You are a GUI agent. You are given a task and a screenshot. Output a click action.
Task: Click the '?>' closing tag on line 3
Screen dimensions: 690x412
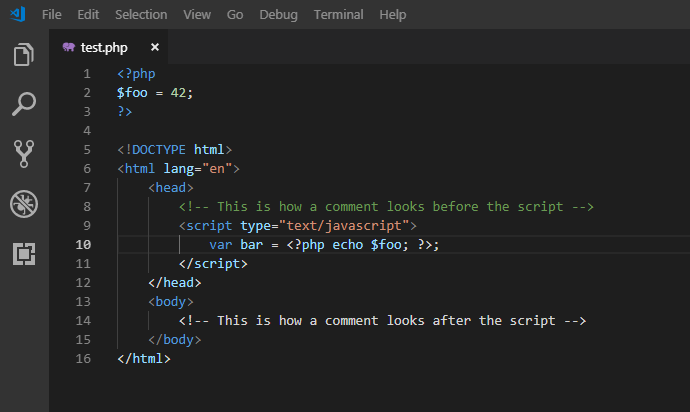(125, 111)
